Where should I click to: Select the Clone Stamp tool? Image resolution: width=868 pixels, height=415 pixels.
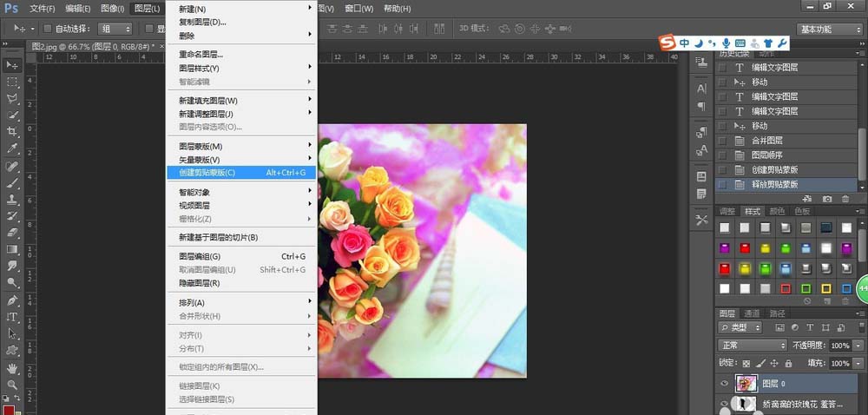tap(12, 199)
